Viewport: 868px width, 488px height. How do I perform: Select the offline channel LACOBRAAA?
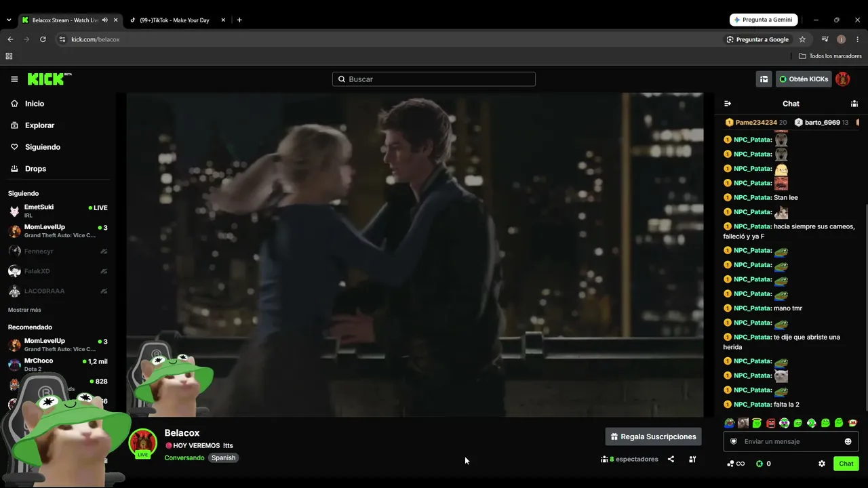58,291
